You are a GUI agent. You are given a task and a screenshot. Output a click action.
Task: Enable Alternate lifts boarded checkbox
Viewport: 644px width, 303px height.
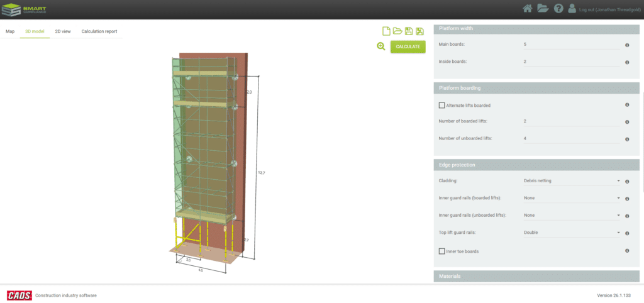(x=442, y=105)
